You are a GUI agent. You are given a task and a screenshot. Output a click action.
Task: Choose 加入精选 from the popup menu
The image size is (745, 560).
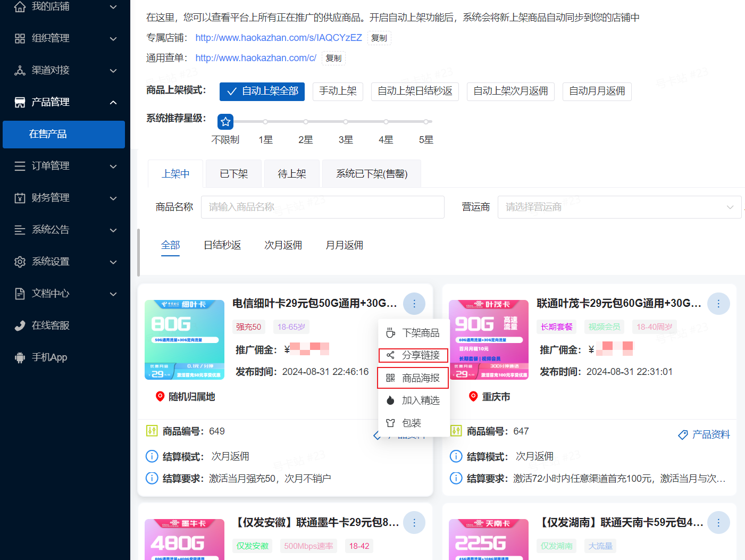coord(414,400)
